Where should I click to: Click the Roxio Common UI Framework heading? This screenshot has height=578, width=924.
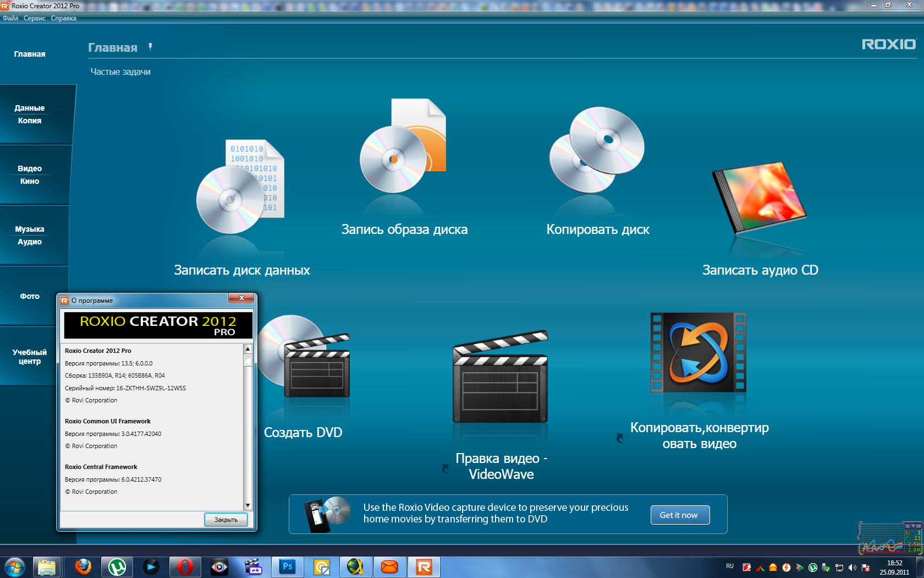pyautogui.click(x=108, y=421)
